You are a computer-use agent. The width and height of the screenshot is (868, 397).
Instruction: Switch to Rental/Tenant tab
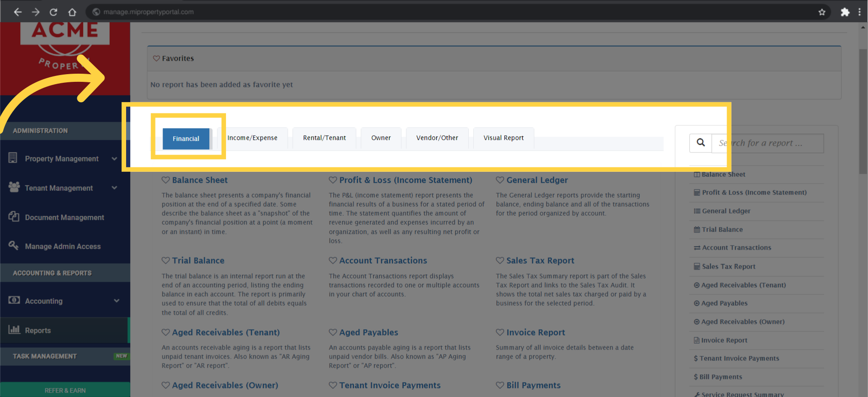click(x=325, y=138)
